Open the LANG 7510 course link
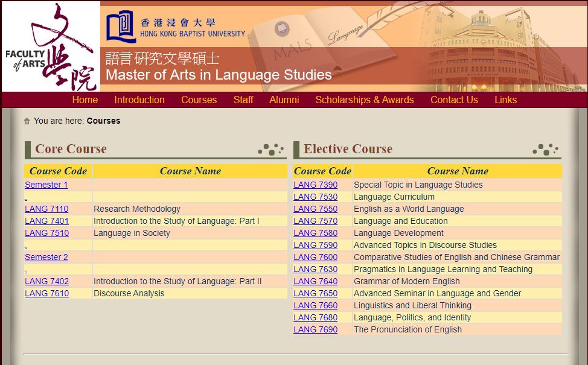The height and width of the screenshot is (365, 588). (x=47, y=233)
